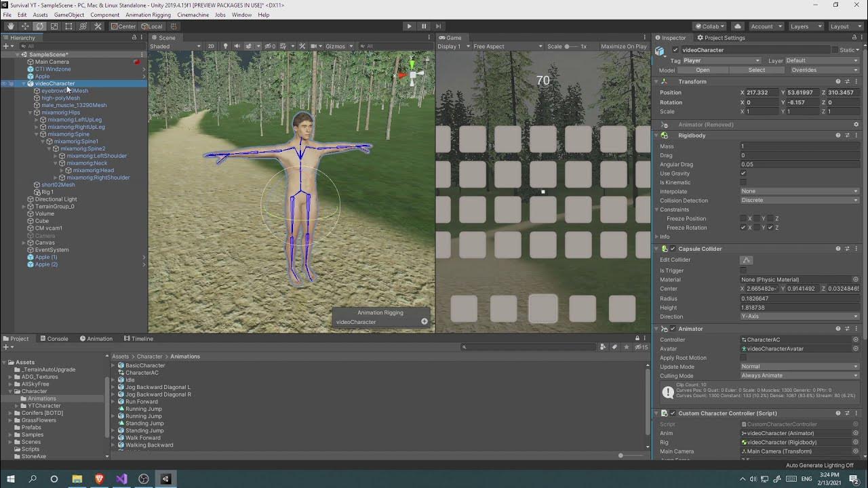Viewport: 868px width, 488px height.
Task: Toggle Local handle rotation button
Action: (152, 26)
